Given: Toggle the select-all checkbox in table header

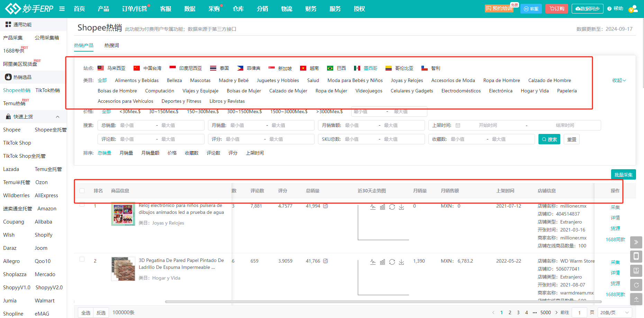Looking at the screenshot, I should coord(82,191).
